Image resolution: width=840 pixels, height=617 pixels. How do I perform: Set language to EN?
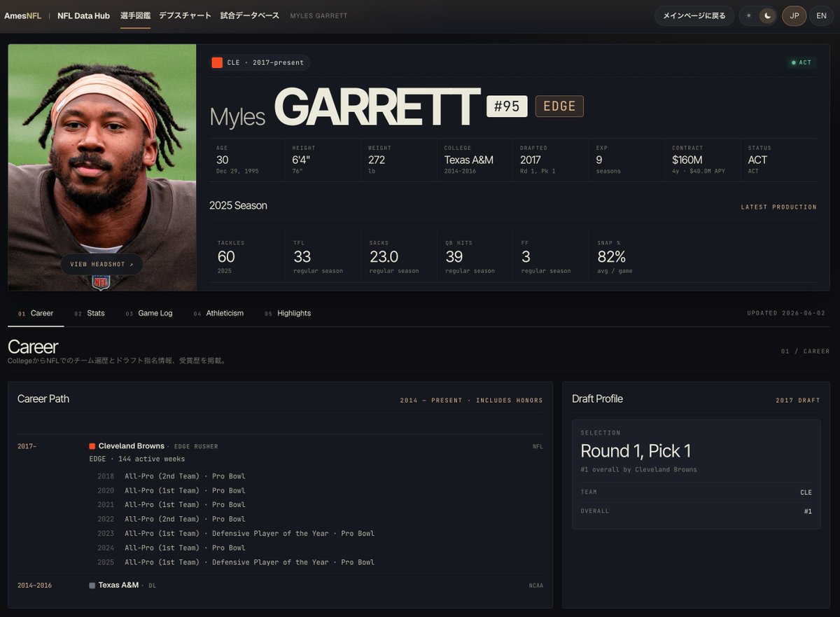click(x=821, y=15)
